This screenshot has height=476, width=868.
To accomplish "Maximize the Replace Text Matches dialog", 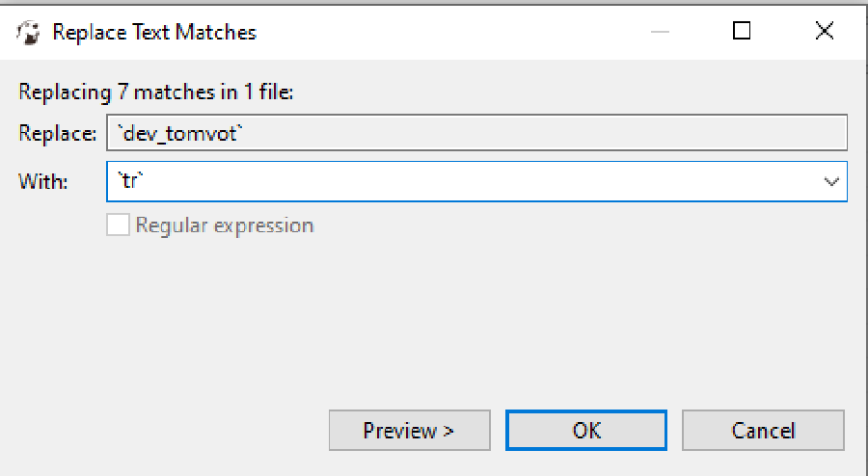I will point(742,32).
